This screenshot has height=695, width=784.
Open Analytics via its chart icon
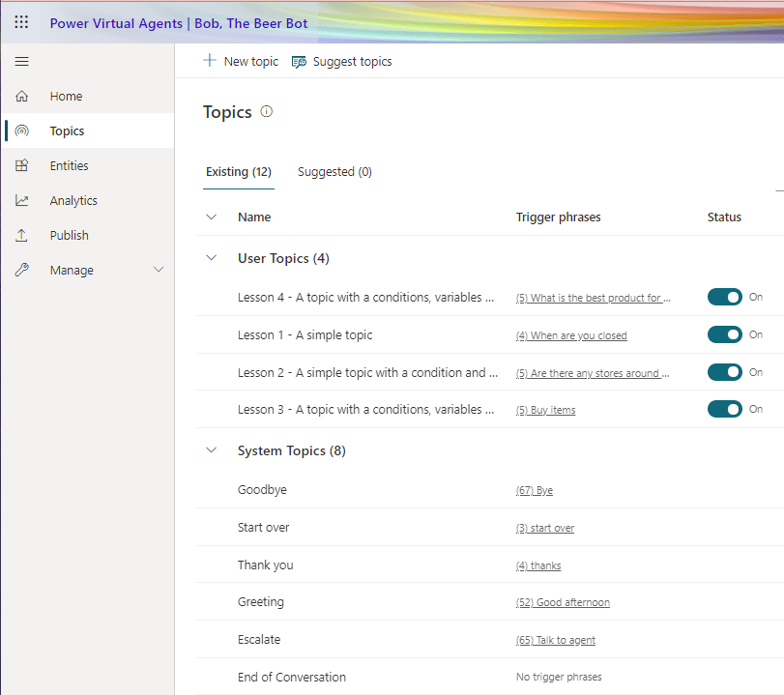point(22,201)
